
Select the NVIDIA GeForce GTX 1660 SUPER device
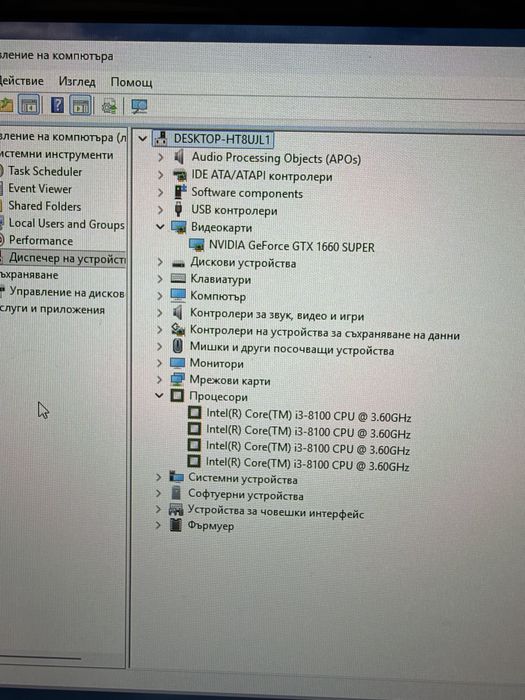click(x=292, y=246)
